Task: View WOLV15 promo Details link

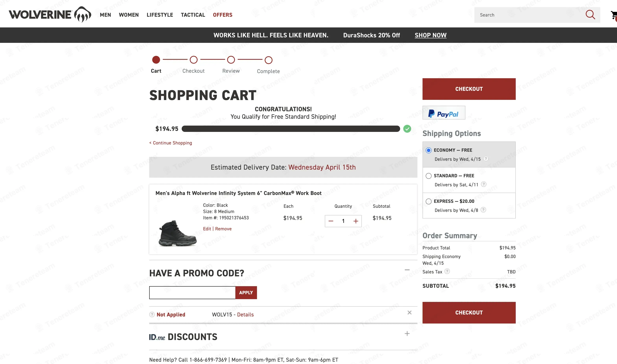Action: [x=245, y=315]
